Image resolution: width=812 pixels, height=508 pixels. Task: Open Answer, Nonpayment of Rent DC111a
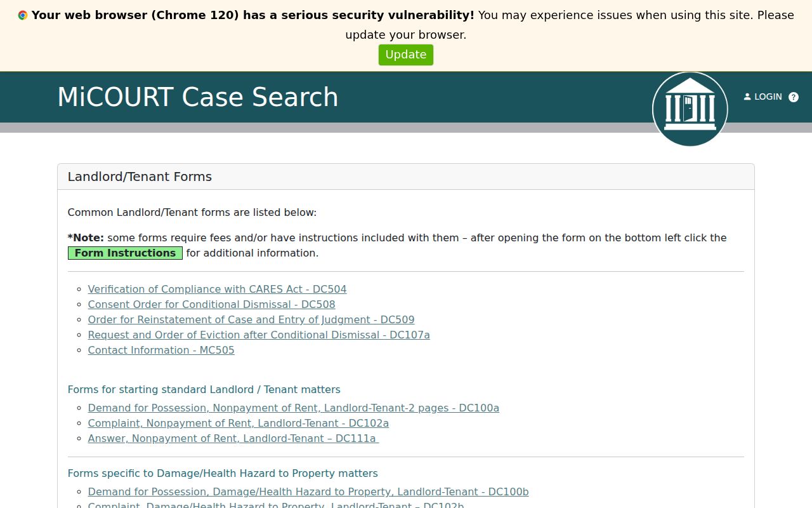click(x=233, y=438)
